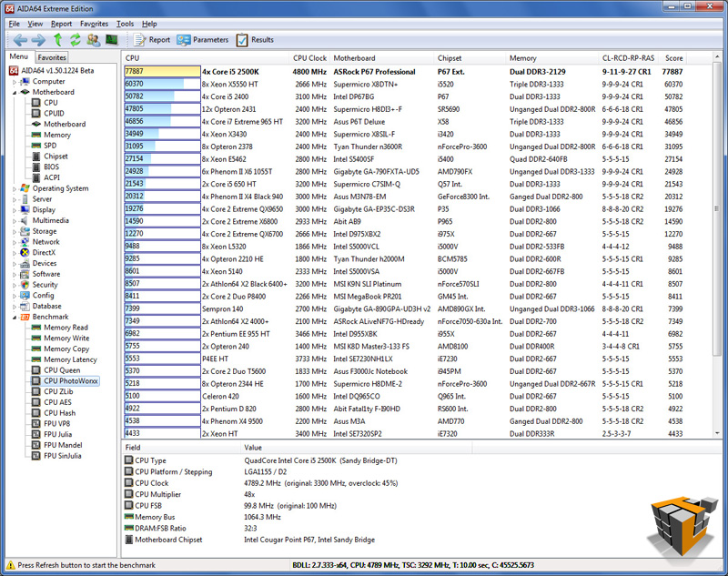Select the CPU Queen benchmark icon

(x=36, y=370)
